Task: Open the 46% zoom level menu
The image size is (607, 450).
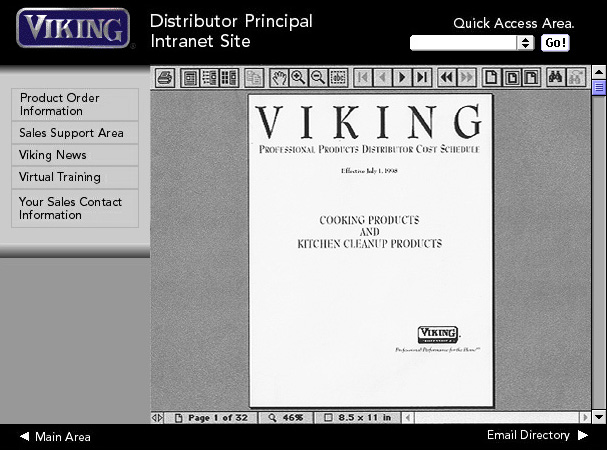Action: click(286, 418)
